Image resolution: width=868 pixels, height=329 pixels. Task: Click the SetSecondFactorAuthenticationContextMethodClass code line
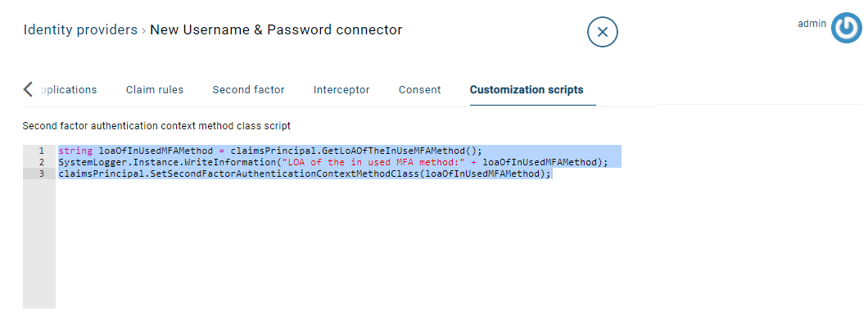point(305,174)
